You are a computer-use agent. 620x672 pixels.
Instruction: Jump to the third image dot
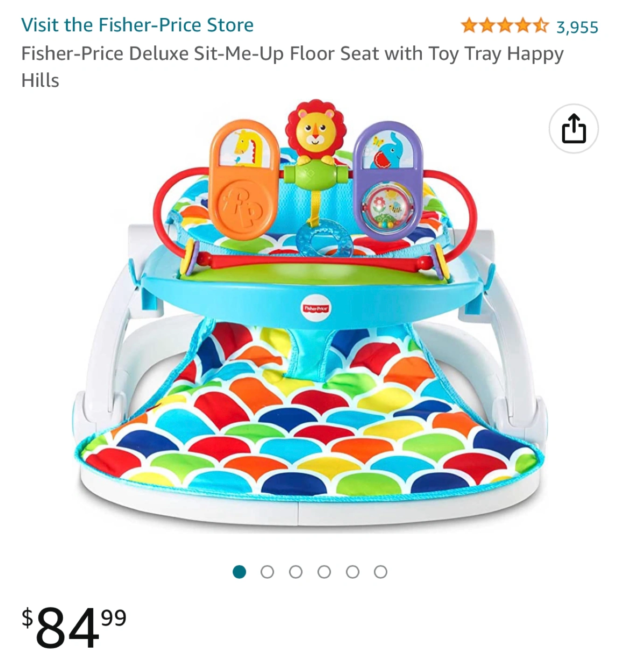point(296,572)
